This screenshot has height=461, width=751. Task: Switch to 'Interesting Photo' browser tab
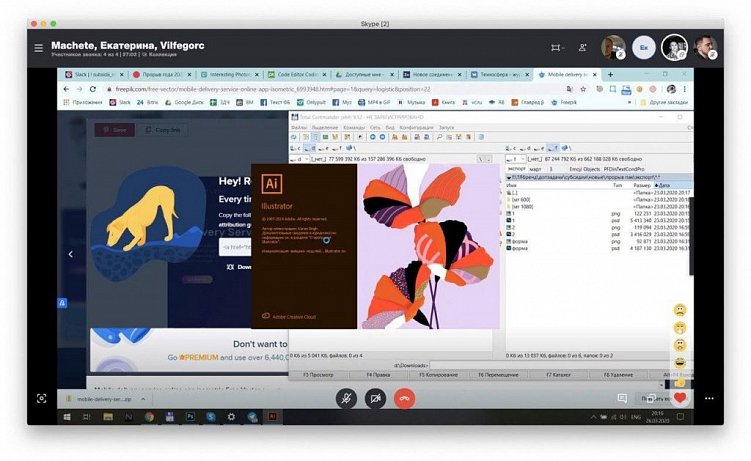(x=230, y=75)
